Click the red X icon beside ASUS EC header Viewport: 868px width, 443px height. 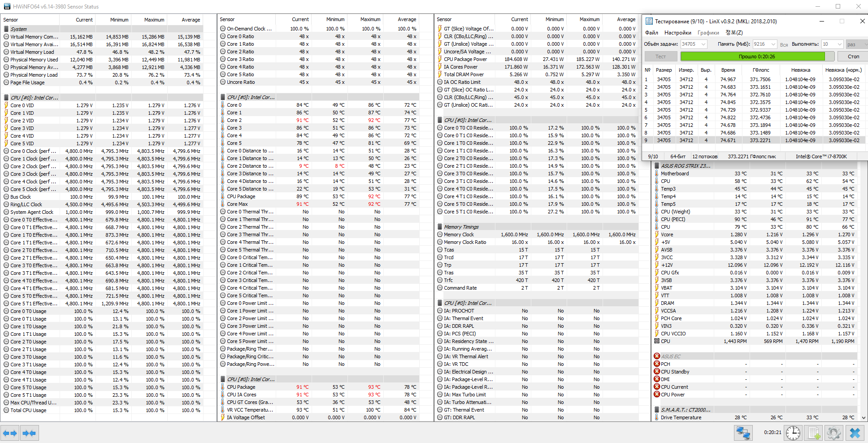coord(657,356)
